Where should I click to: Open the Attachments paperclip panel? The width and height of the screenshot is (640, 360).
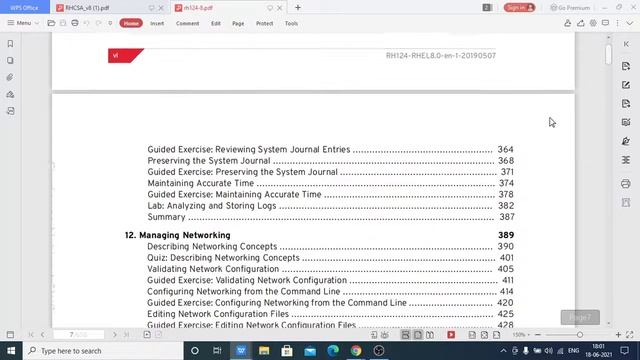[10, 77]
